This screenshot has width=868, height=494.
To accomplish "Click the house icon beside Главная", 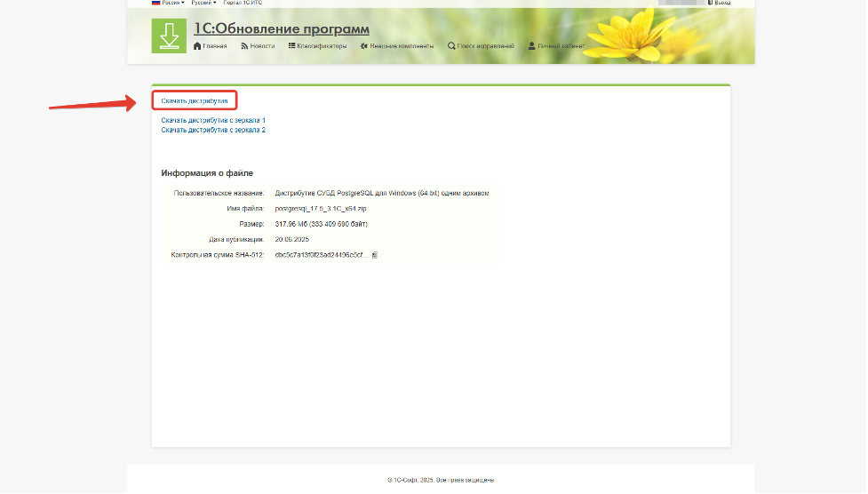I will click(197, 46).
